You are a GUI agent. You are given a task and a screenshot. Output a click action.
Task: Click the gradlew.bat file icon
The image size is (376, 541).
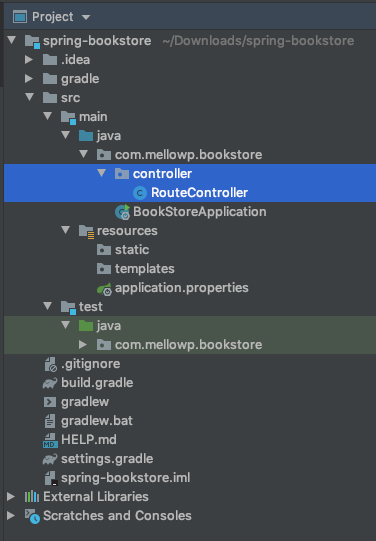click(50, 421)
